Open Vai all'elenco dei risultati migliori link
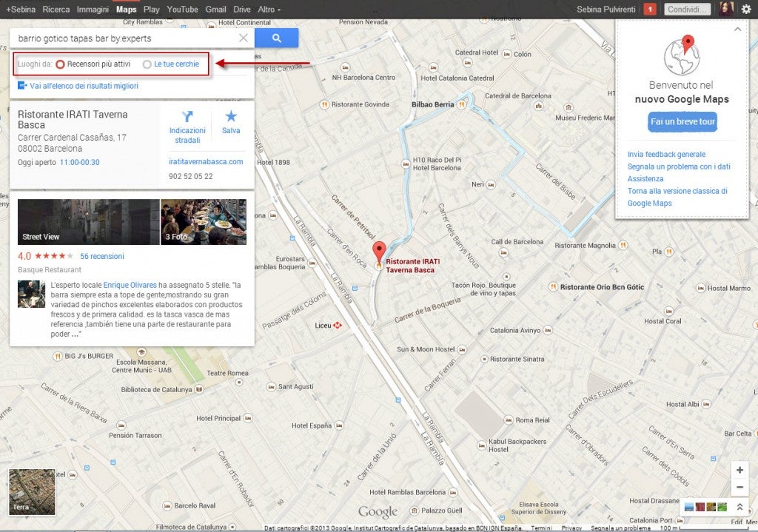Image resolution: width=758 pixels, height=532 pixels. pyautogui.click(x=84, y=86)
